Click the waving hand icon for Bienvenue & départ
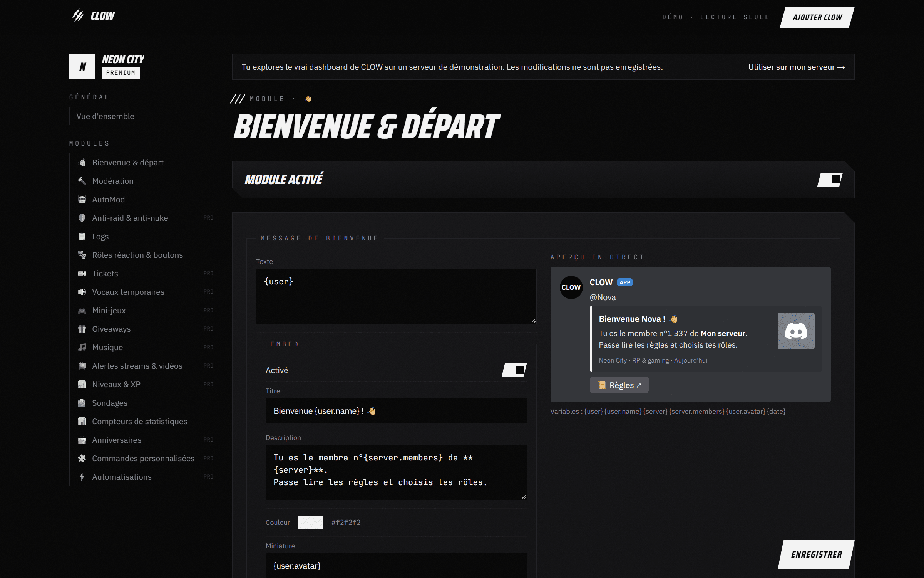This screenshot has height=578, width=924. (82, 163)
